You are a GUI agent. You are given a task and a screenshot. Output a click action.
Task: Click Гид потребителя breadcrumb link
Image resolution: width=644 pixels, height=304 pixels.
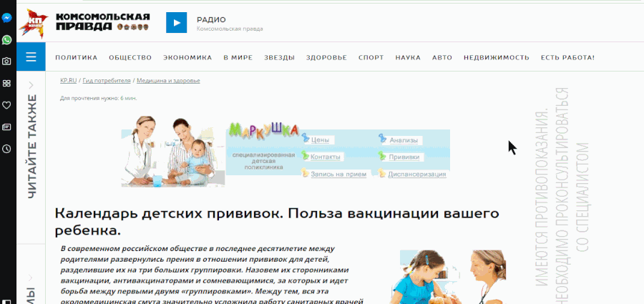coord(107,81)
